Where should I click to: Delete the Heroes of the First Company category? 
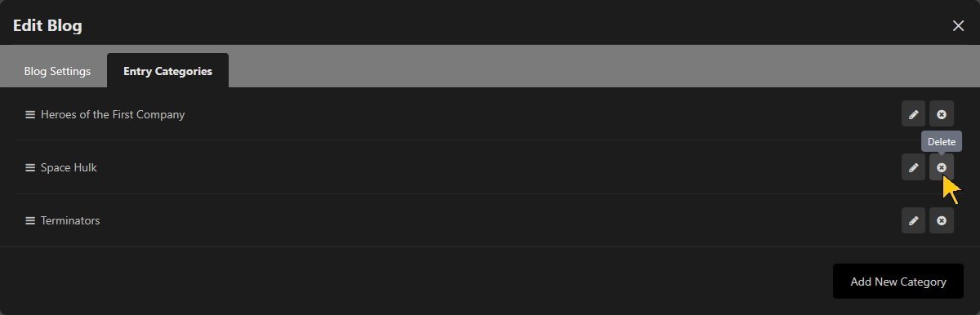tap(942, 114)
